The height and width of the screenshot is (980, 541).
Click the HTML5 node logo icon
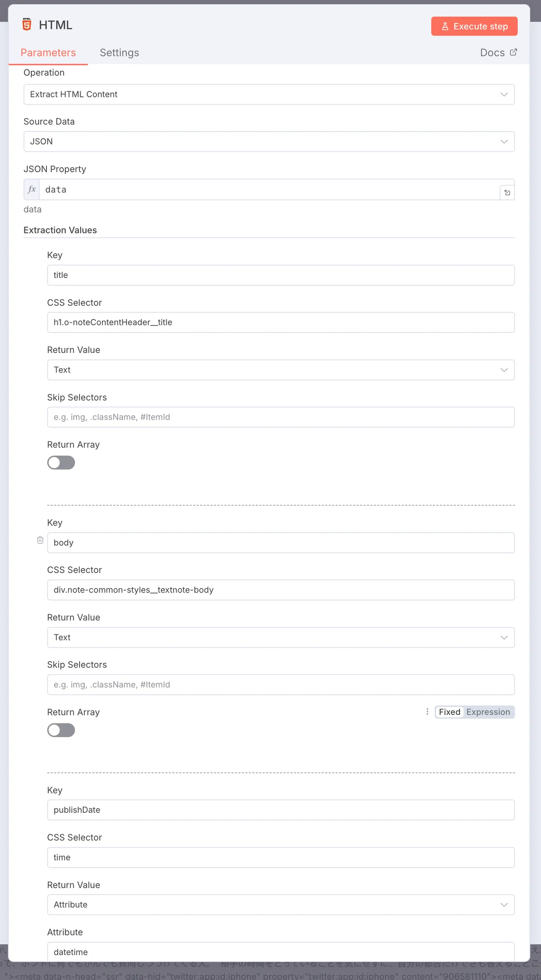(27, 24)
